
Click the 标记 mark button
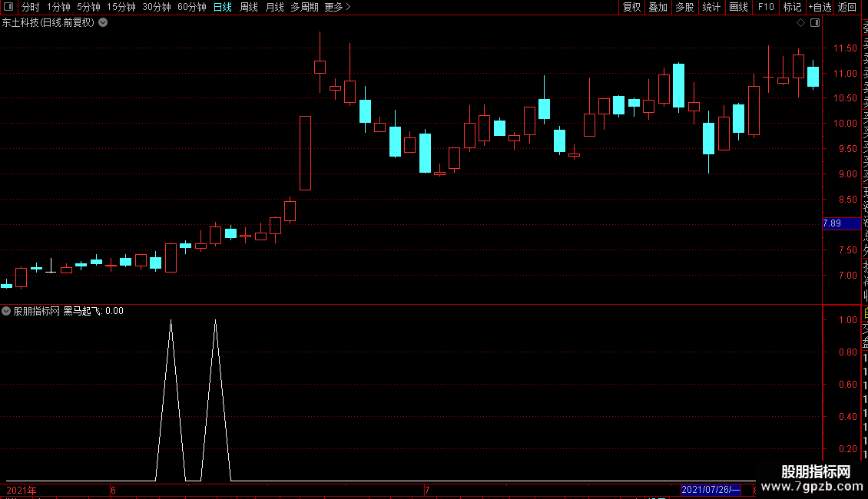point(792,7)
